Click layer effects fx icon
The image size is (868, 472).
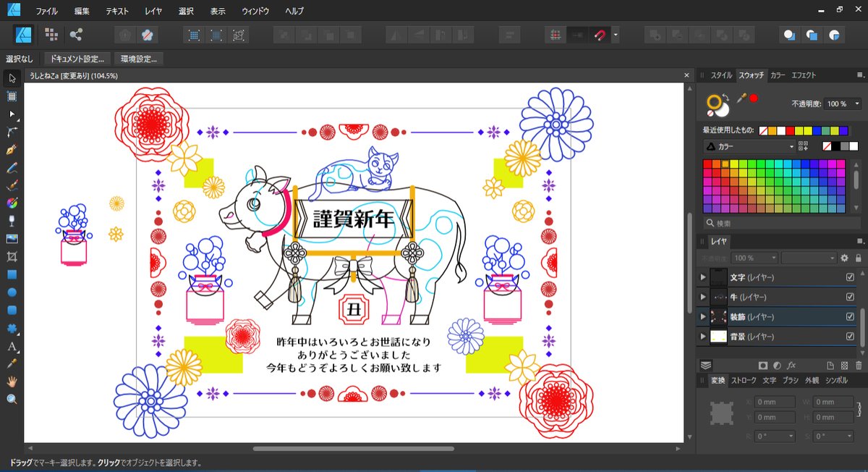click(x=791, y=366)
